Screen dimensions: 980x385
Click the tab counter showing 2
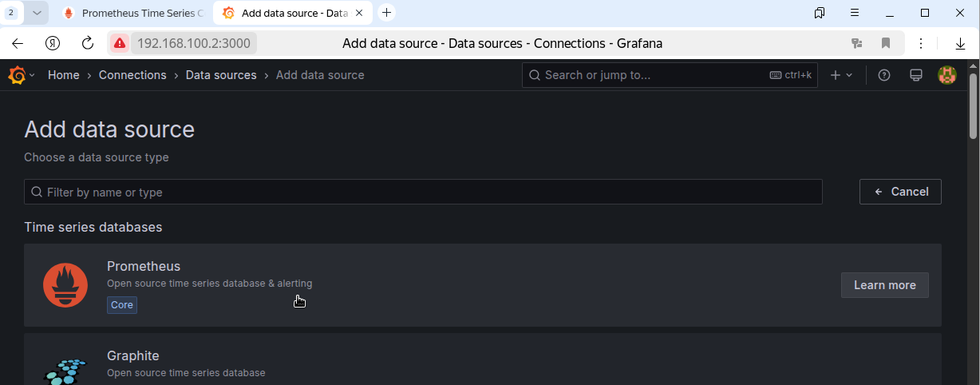11,13
